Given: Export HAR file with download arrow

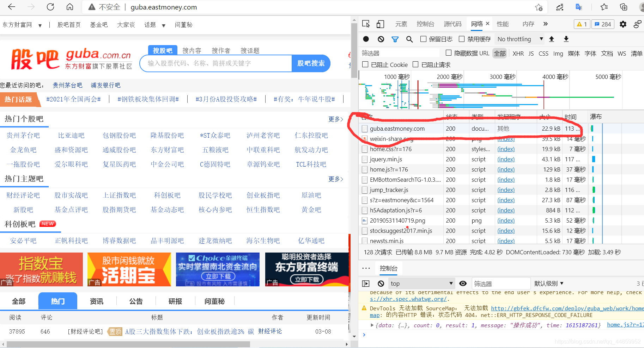Looking at the screenshot, I should click(x=566, y=39).
